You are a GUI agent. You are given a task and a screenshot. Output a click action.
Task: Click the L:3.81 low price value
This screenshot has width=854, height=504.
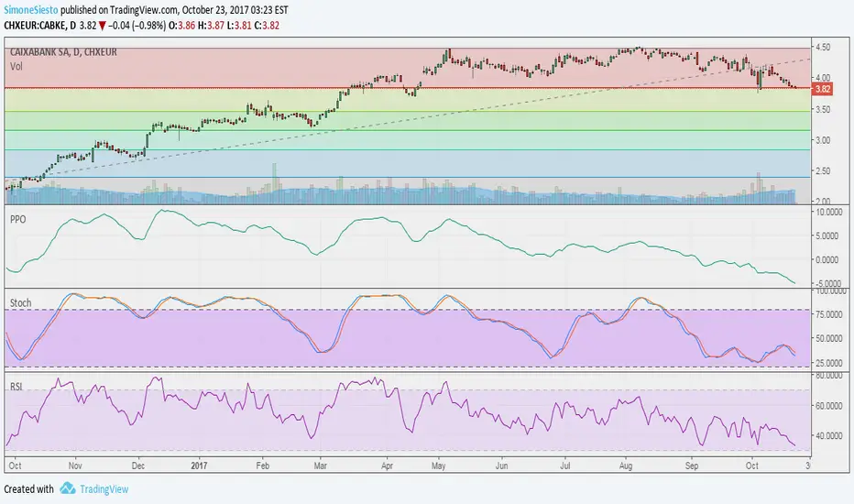click(238, 26)
